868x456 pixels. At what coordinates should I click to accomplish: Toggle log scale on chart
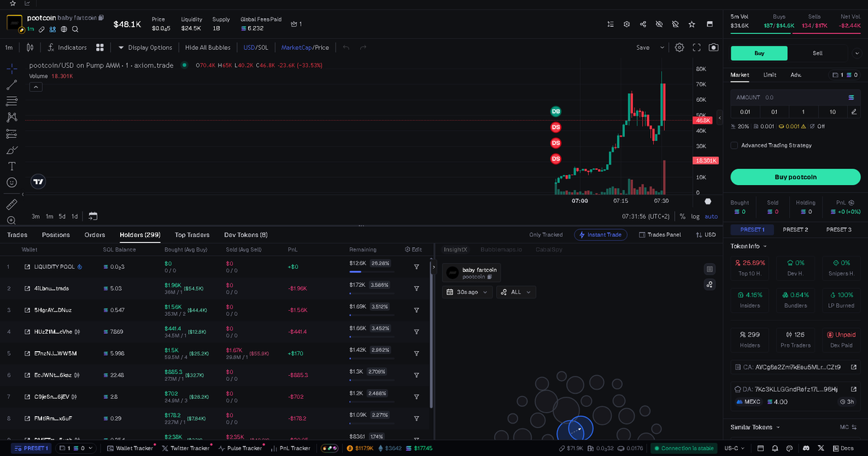pos(695,216)
